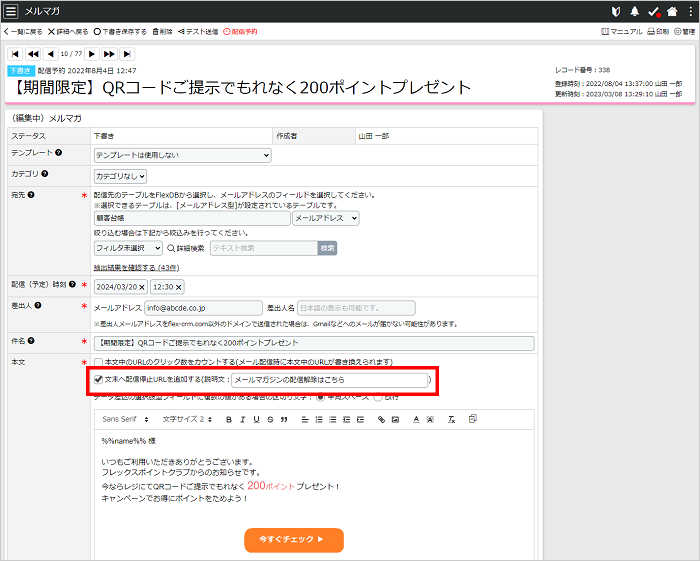Open the notification bell
Viewport: 700px width, 561px height.
tap(634, 12)
